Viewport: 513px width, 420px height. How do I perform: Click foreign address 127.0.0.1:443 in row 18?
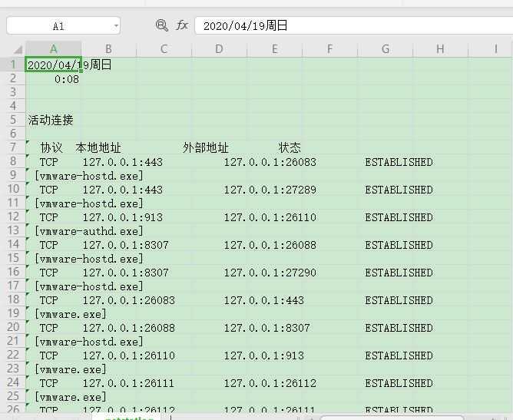click(x=263, y=300)
